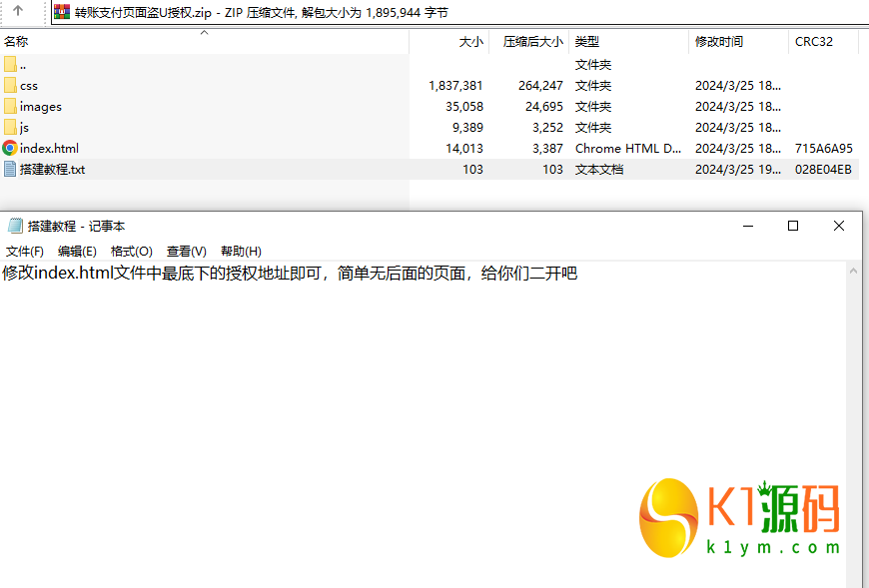Click the CRC32 value 715A6A95
Image resolution: width=869 pixels, height=588 pixels.
click(x=824, y=149)
